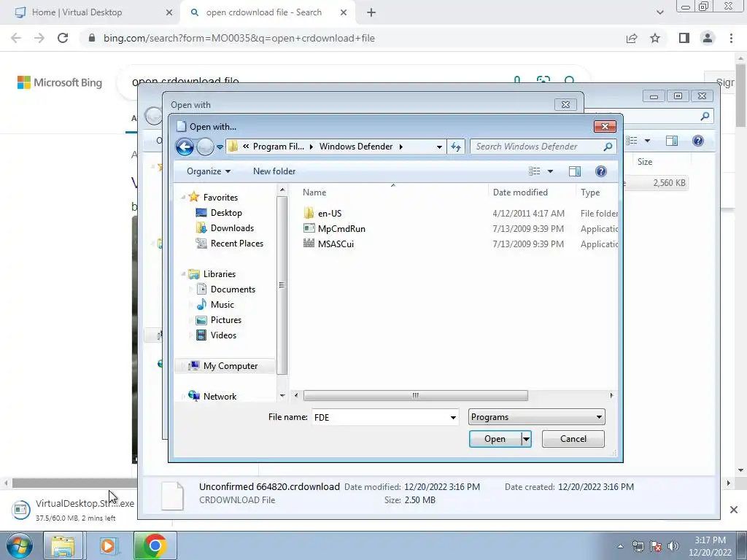
Task: Click the forward arrow in Open with dialog
Action: 205,147
